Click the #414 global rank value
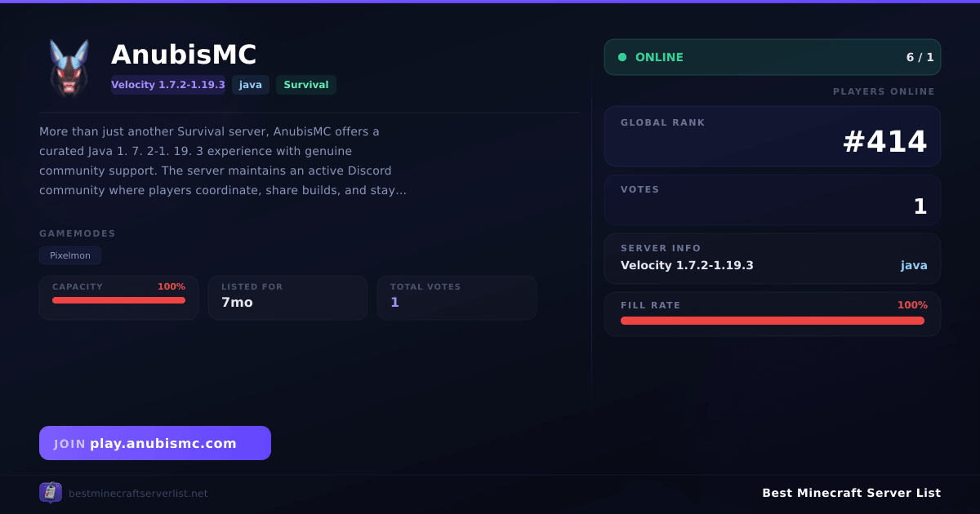 click(884, 142)
